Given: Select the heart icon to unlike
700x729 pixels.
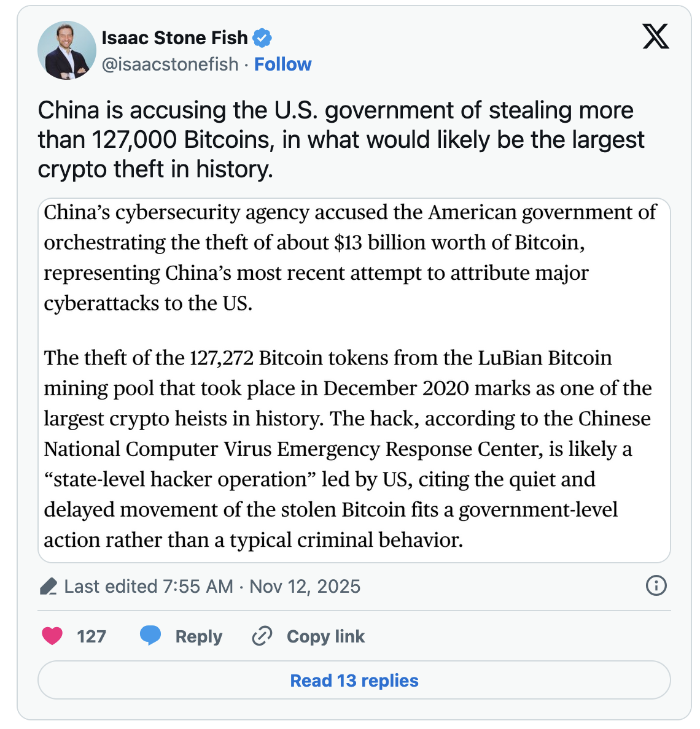Looking at the screenshot, I should [53, 636].
